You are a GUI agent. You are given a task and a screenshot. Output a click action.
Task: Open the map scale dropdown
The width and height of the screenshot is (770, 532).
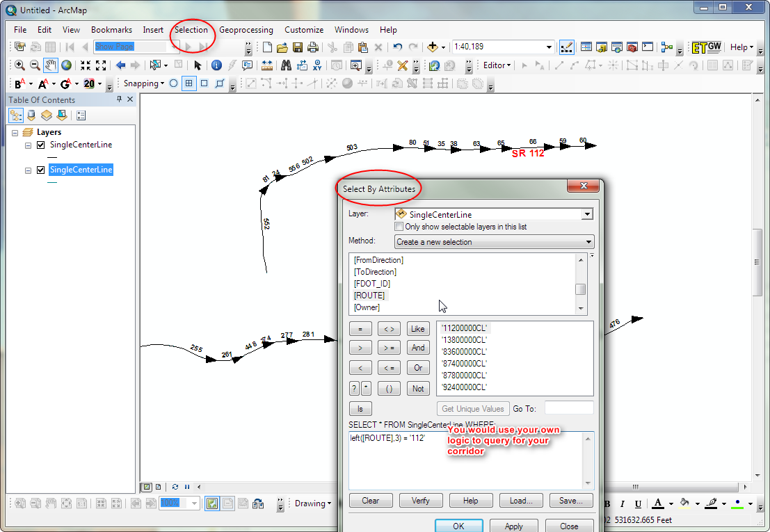(x=549, y=47)
